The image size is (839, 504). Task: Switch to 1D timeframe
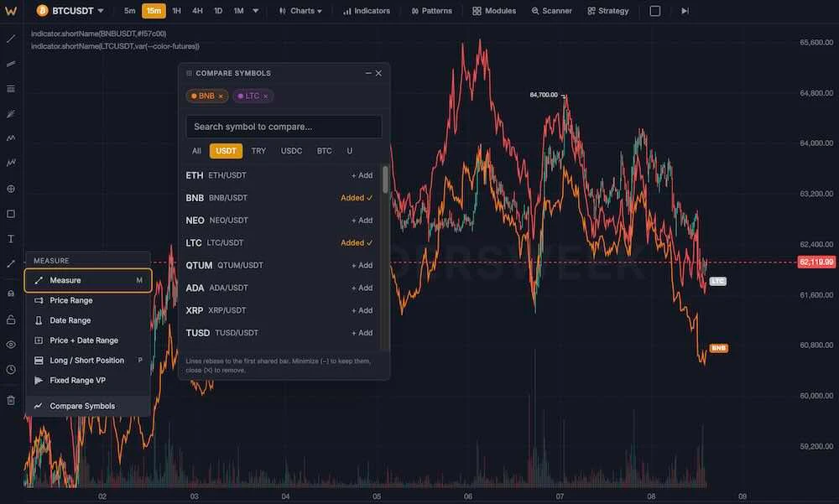pyautogui.click(x=218, y=11)
